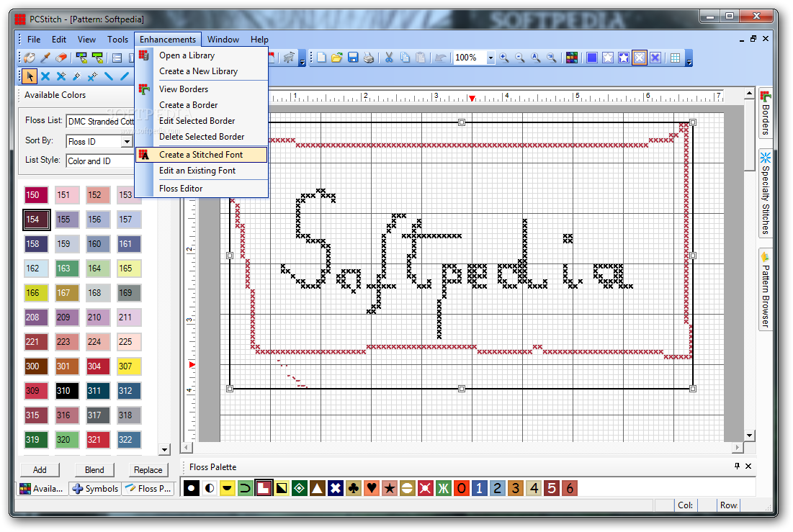Click the zoom out magnifier
The height and width of the screenshot is (532, 793).
520,58
